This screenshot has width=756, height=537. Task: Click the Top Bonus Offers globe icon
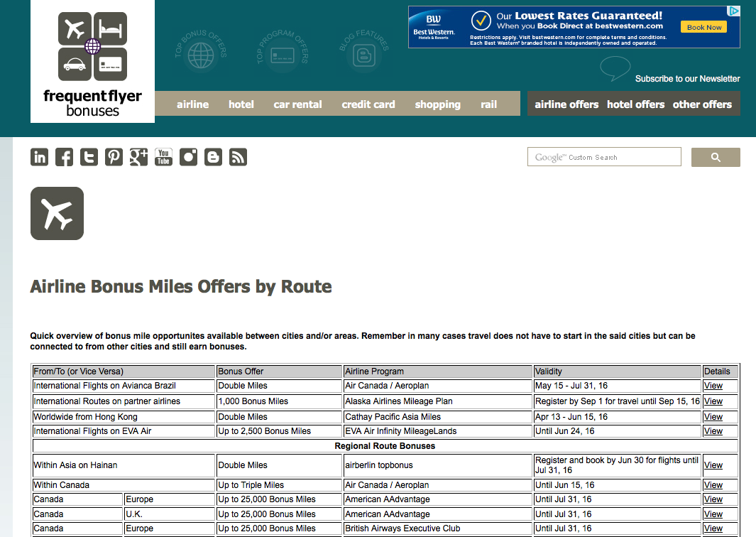point(201,54)
